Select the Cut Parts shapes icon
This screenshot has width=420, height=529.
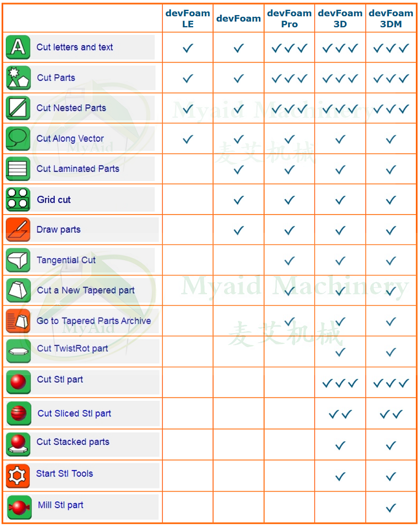(x=18, y=78)
